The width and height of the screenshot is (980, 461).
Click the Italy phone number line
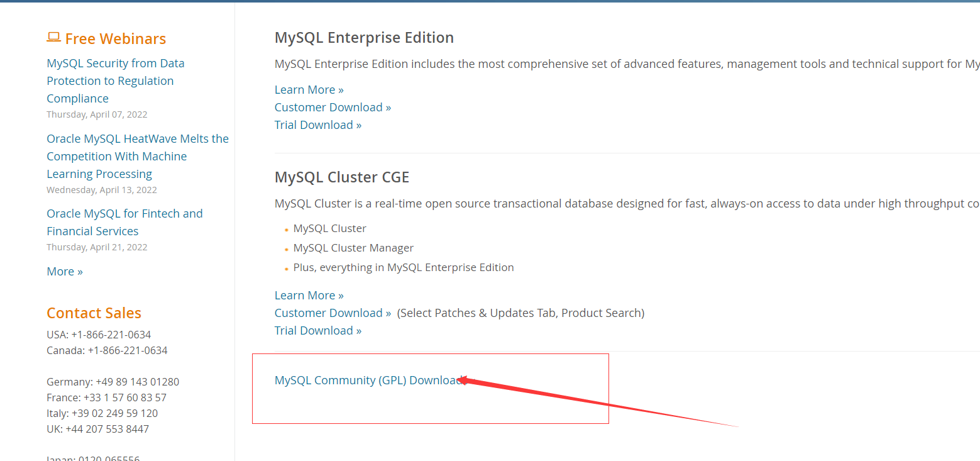(x=102, y=413)
